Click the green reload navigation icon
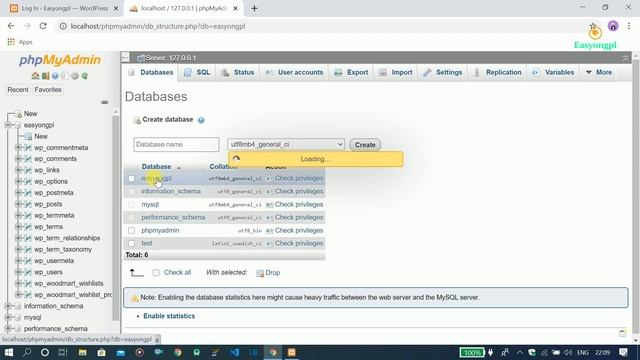 tap(85, 76)
